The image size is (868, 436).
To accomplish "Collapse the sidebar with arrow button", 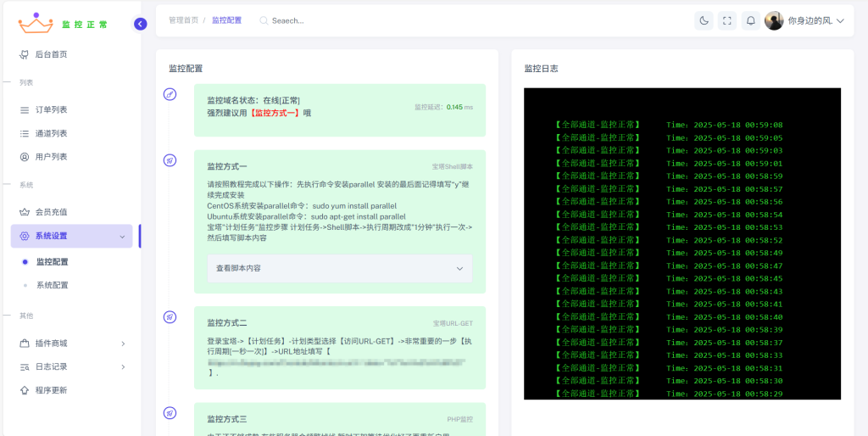I will 141,24.
